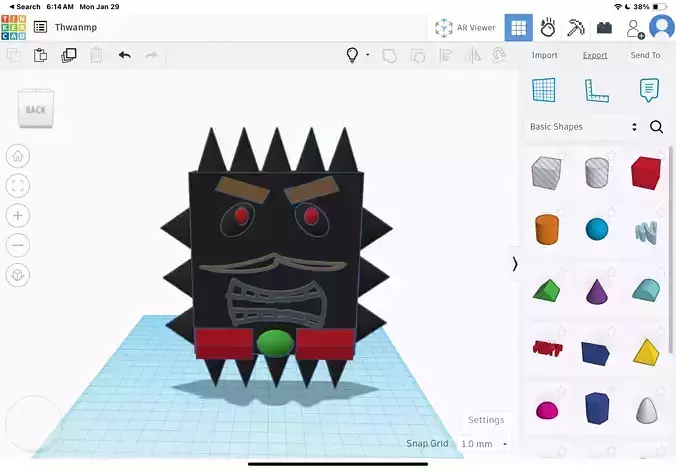
Task: Open the Basic Shapes dropdown
Action: tap(583, 127)
